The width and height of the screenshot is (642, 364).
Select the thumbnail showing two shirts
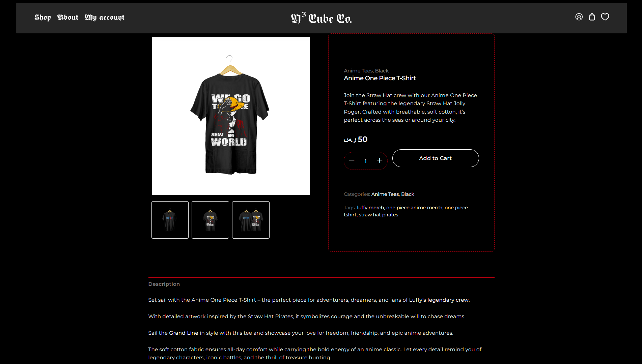pos(251,220)
